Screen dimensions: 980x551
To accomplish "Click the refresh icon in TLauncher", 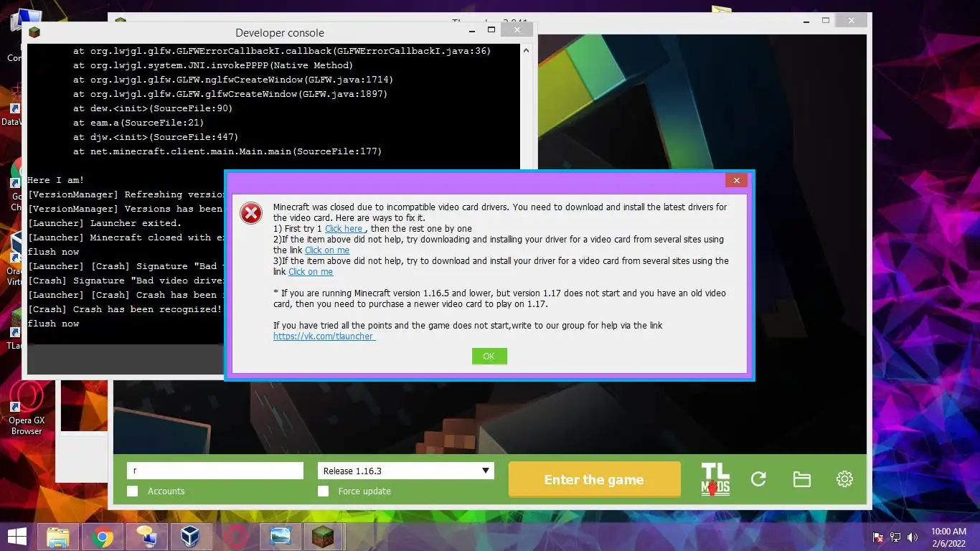I will [x=758, y=479].
